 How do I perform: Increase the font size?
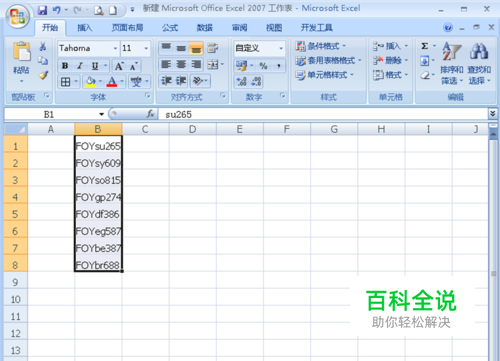point(119,66)
